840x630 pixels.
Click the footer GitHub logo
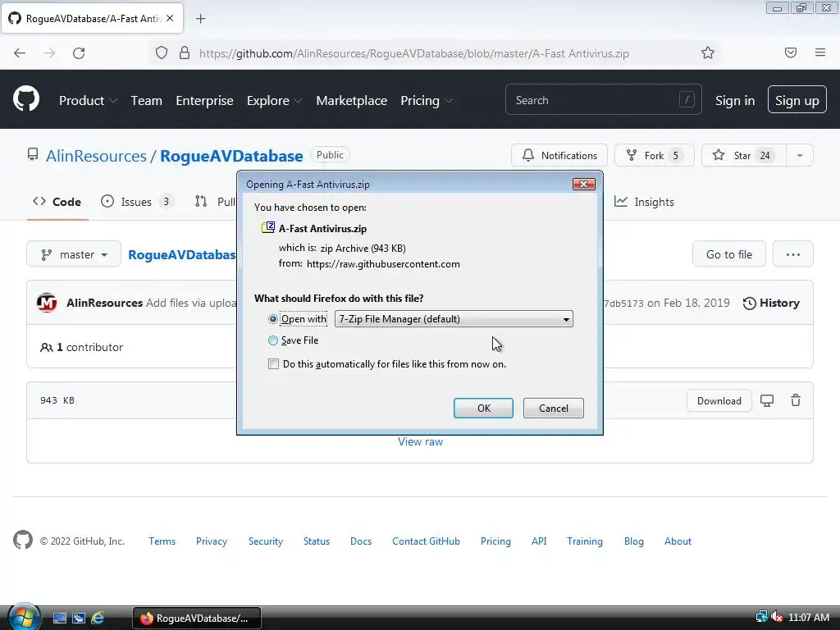tap(23, 541)
